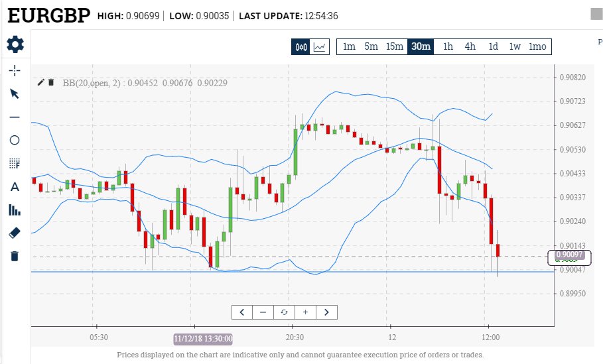
Task: Switch to candlestick chart type
Action: tap(301, 47)
